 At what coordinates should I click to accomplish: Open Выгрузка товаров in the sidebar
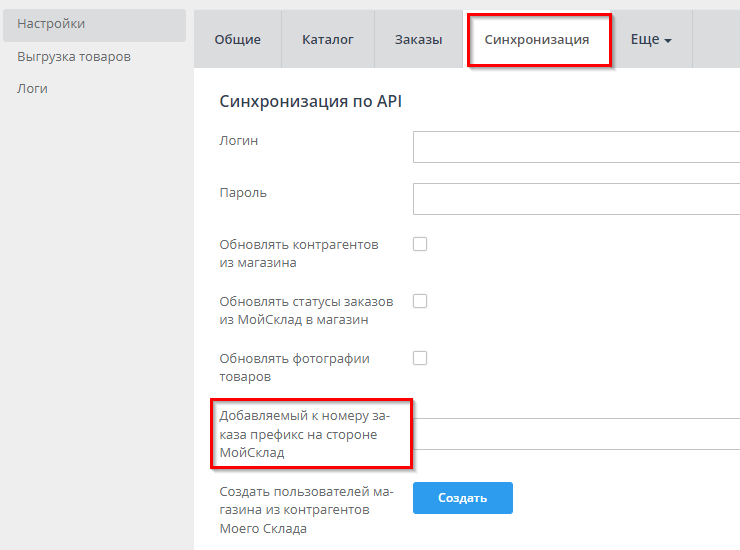74,56
